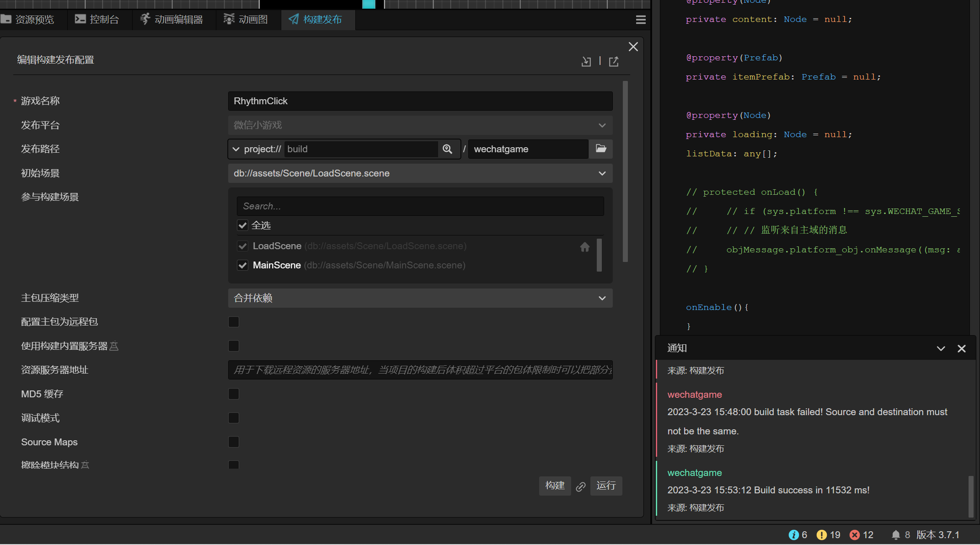Click the red error count icon
980x545 pixels.
854,535
